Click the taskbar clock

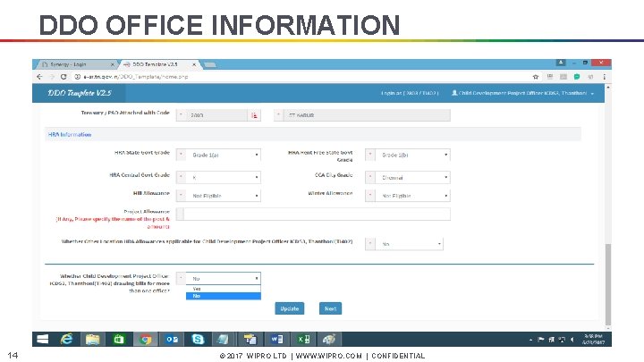594,340
